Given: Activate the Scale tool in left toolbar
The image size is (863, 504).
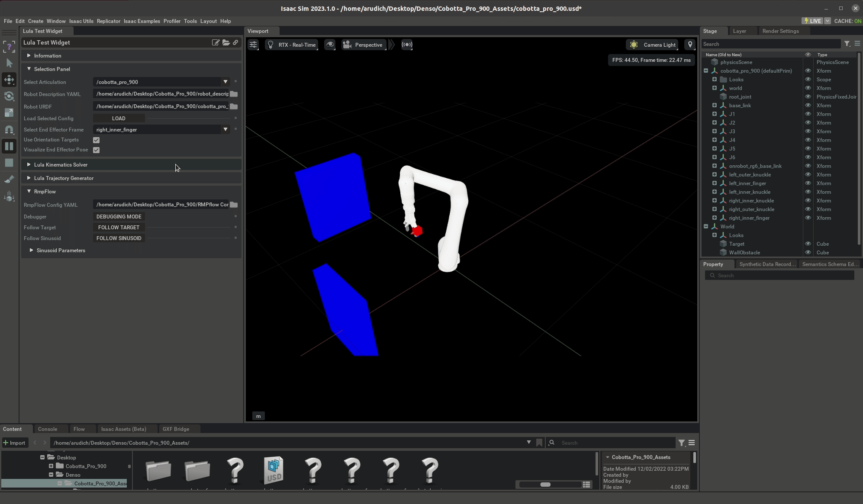Looking at the screenshot, I should click(x=9, y=113).
